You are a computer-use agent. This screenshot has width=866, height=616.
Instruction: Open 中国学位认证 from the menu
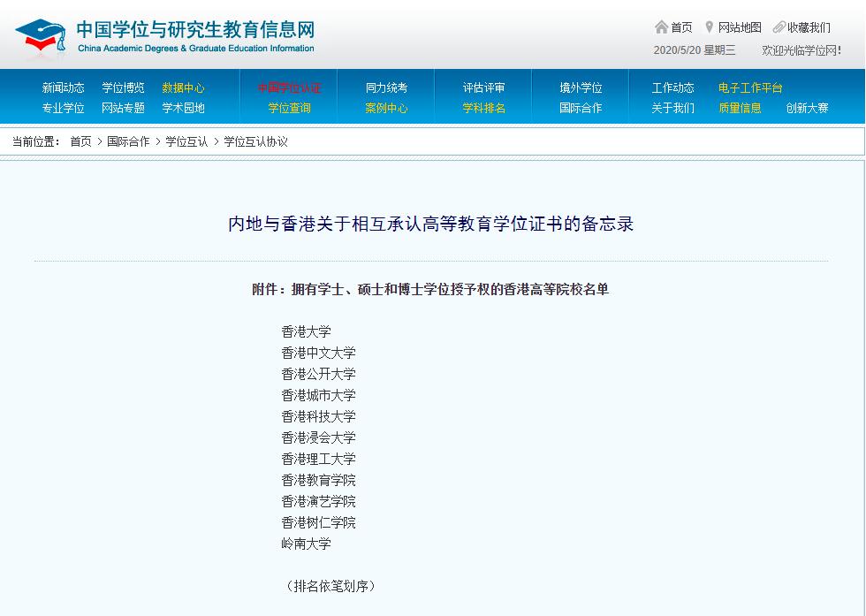[288, 87]
